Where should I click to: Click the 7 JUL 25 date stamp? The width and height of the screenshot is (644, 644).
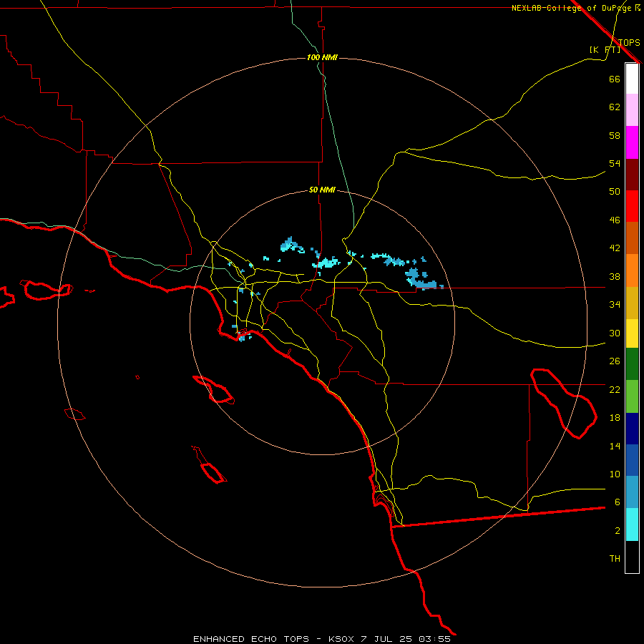coord(386,639)
